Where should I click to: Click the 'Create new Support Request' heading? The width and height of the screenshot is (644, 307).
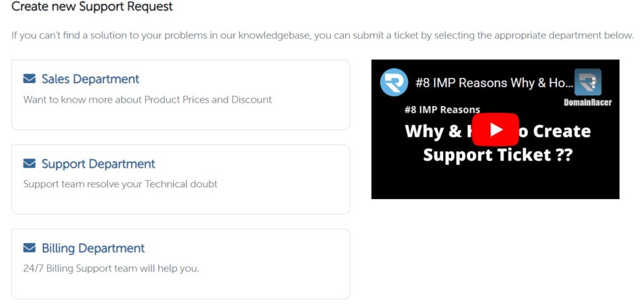[x=92, y=7]
